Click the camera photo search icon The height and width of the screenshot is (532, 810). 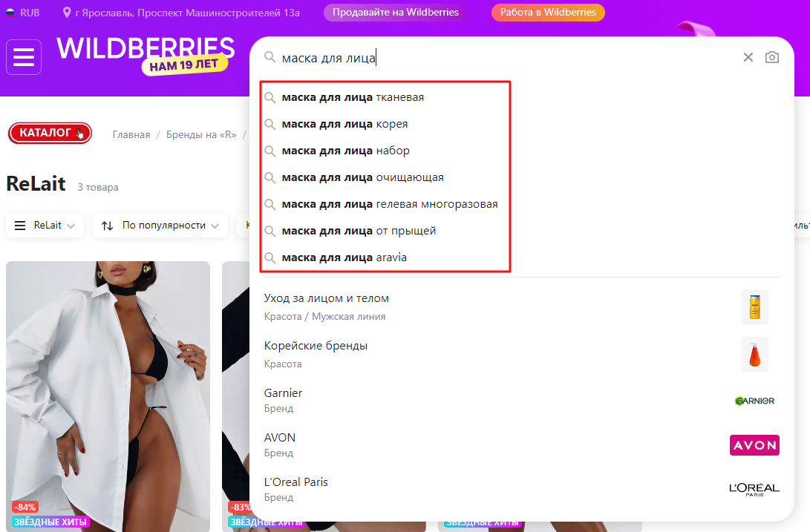772,57
